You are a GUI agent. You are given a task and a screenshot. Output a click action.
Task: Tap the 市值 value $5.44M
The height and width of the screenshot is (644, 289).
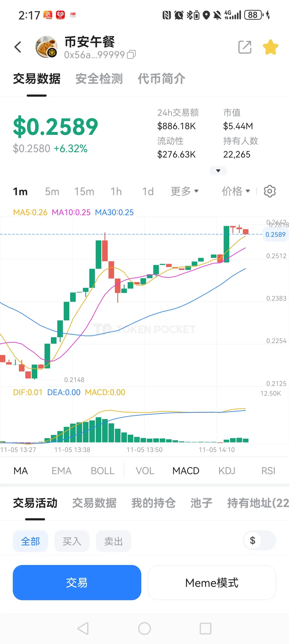(x=238, y=126)
